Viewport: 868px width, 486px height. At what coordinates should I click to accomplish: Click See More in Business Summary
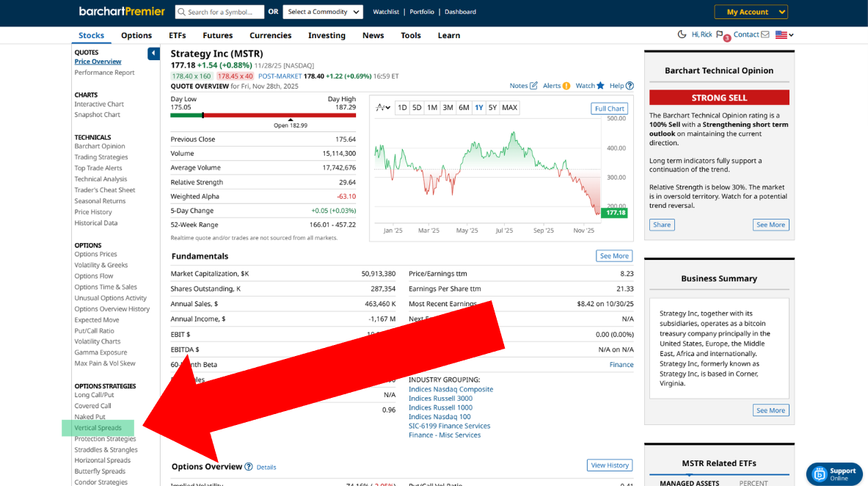click(770, 410)
